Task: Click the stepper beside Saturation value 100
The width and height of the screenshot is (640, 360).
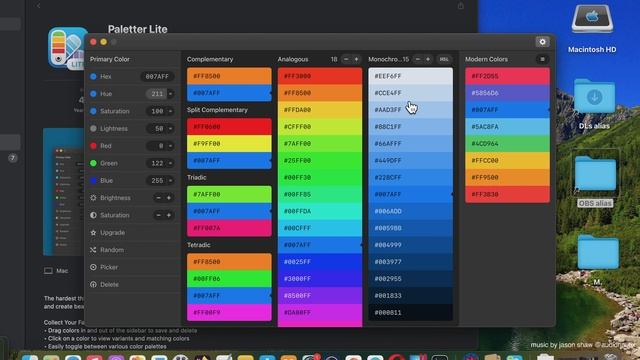Action: click(171, 111)
